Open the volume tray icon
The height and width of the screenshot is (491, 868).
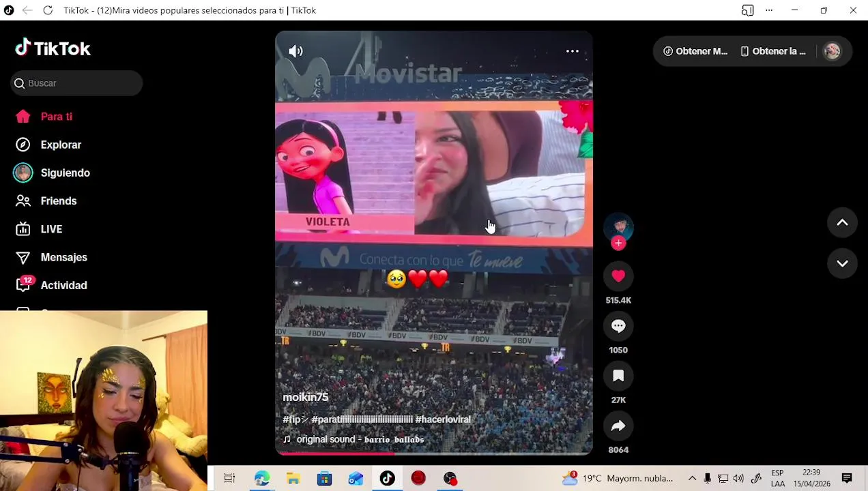click(738, 478)
